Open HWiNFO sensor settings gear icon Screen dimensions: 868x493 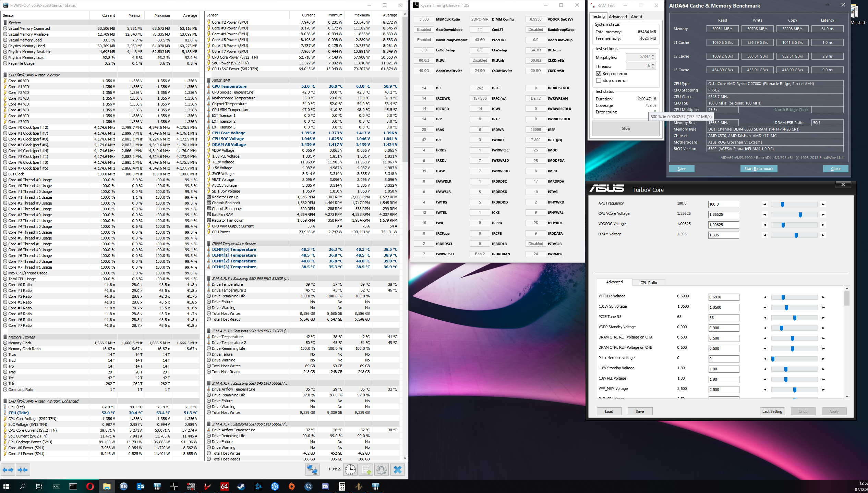click(381, 470)
